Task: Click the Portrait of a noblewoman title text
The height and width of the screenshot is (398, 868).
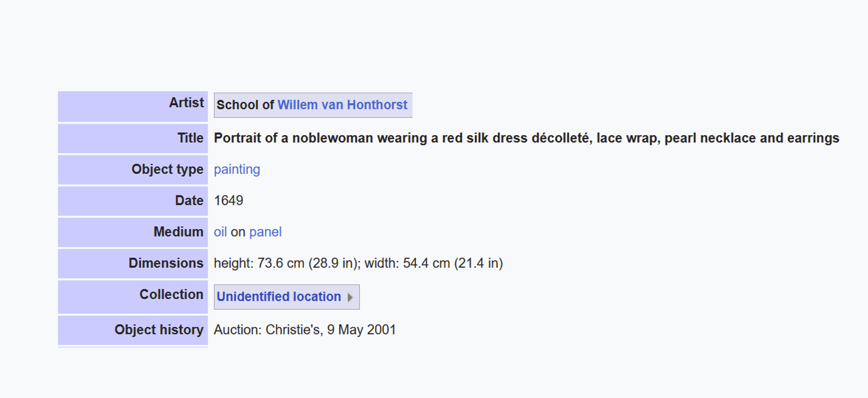Action: coord(526,138)
